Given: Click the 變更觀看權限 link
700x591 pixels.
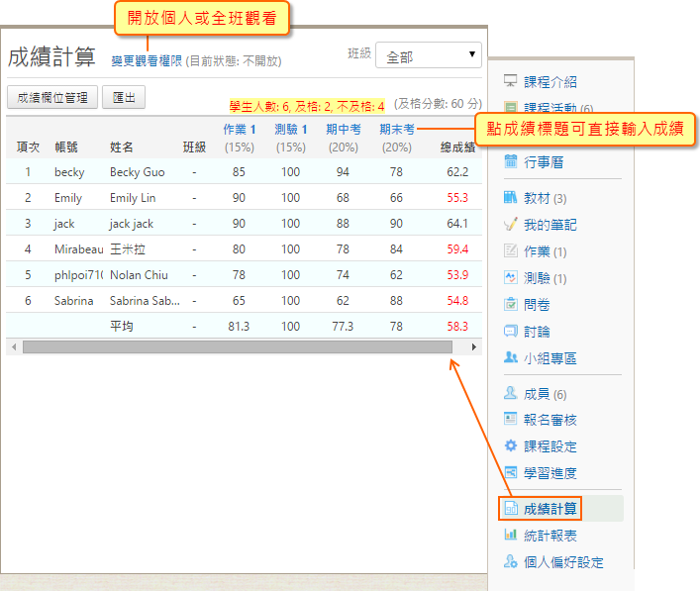Looking at the screenshot, I should [x=147, y=60].
